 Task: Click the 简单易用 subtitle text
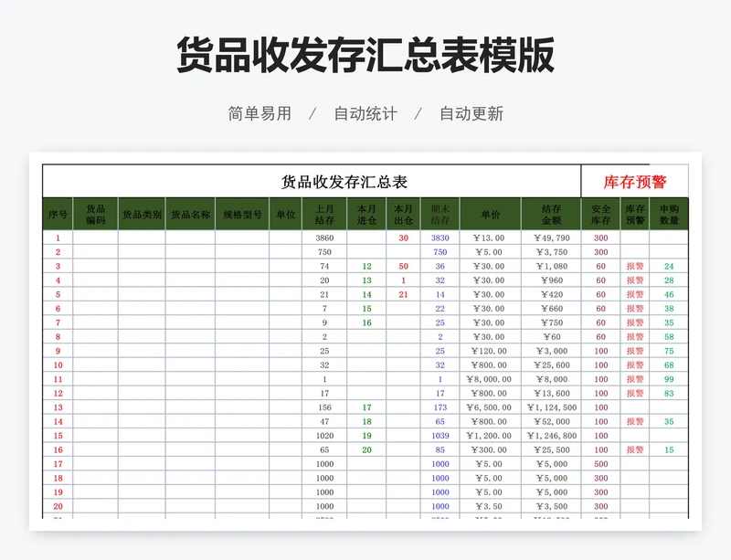click(x=260, y=113)
